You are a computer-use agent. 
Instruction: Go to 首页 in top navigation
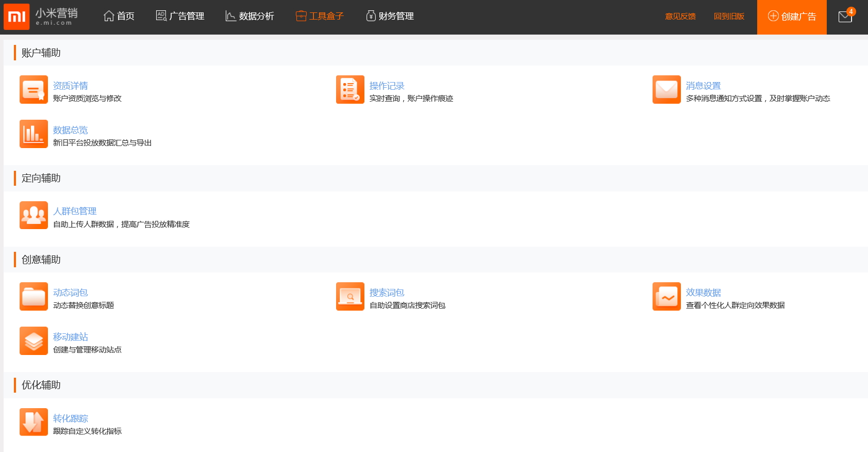(x=119, y=17)
